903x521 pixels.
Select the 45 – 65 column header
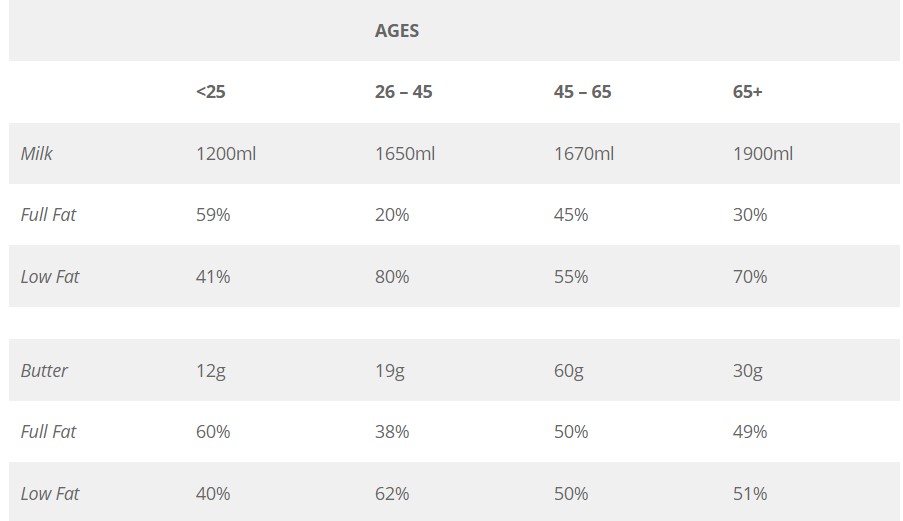click(582, 92)
